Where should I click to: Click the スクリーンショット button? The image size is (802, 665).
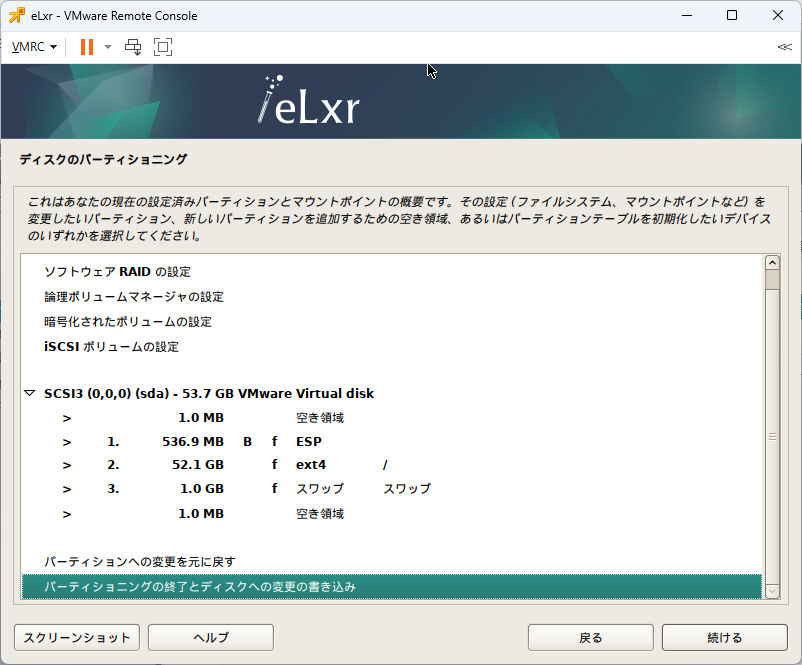click(x=77, y=637)
